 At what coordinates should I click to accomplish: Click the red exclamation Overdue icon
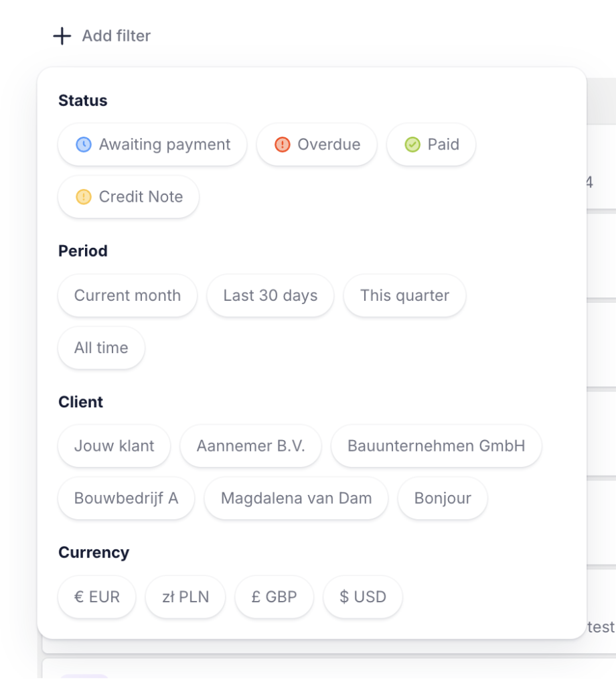pos(283,145)
